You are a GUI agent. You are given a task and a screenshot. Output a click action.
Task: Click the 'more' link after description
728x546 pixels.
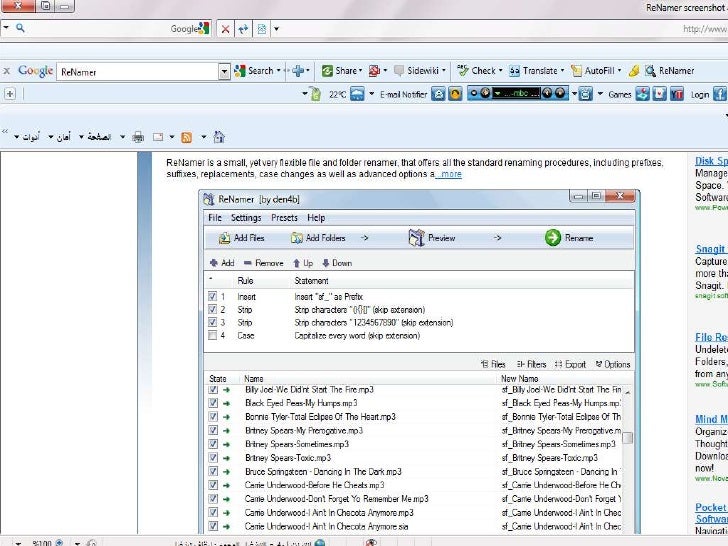point(451,174)
